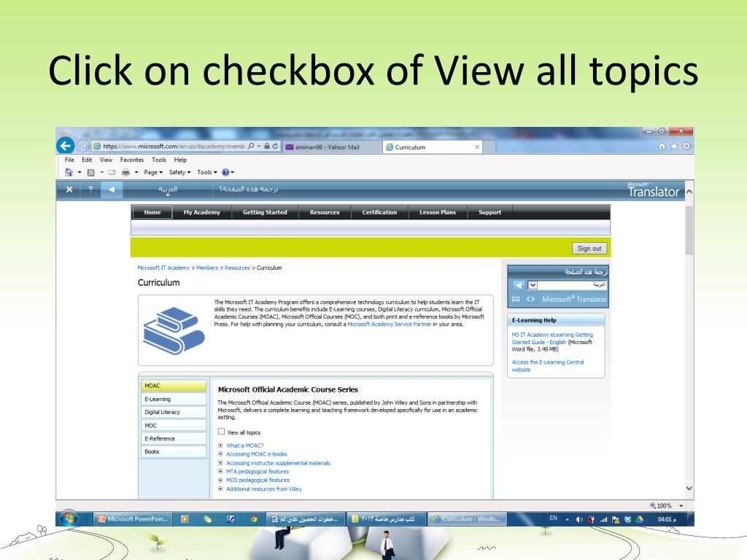Open the gear settings icon at top right
This screenshot has width=747, height=560.
pyautogui.click(x=686, y=146)
